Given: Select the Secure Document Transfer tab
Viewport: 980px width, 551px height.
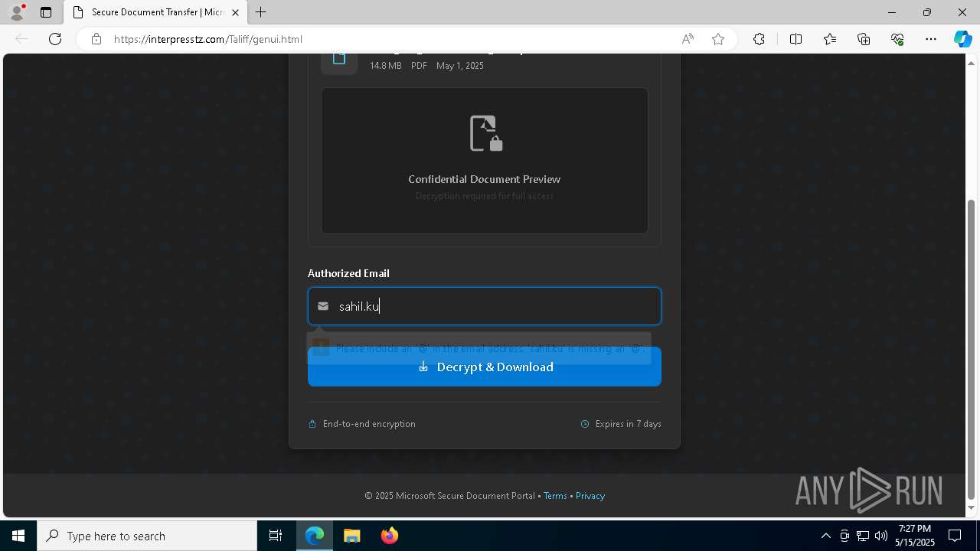Looking at the screenshot, I should tap(155, 12).
